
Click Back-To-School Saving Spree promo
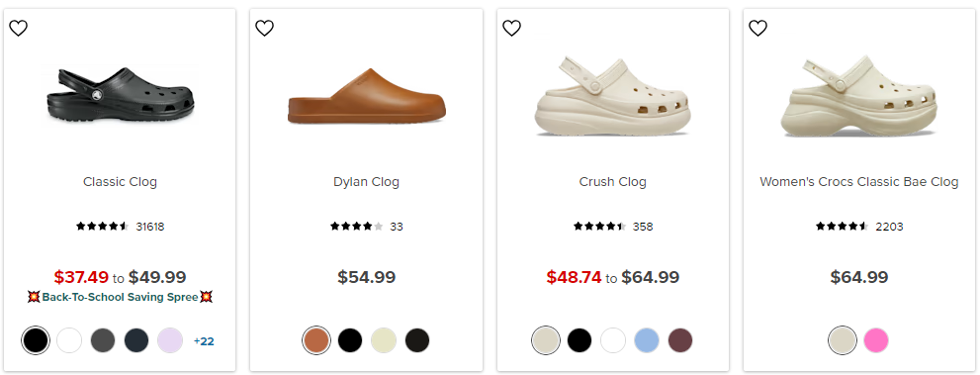(x=120, y=297)
